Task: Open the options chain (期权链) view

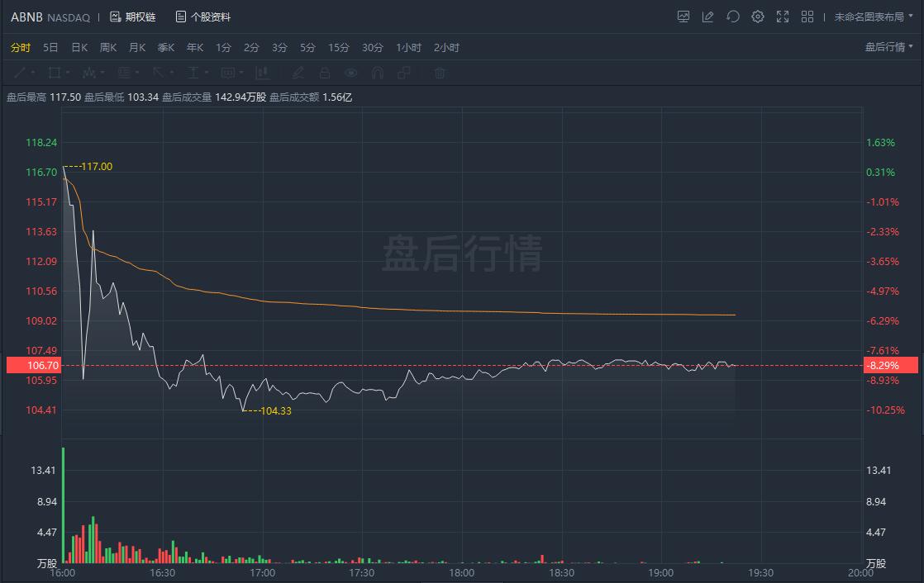Action: click(x=133, y=17)
